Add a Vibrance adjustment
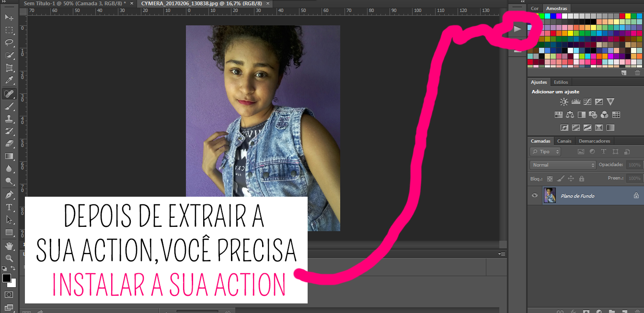 click(610, 101)
